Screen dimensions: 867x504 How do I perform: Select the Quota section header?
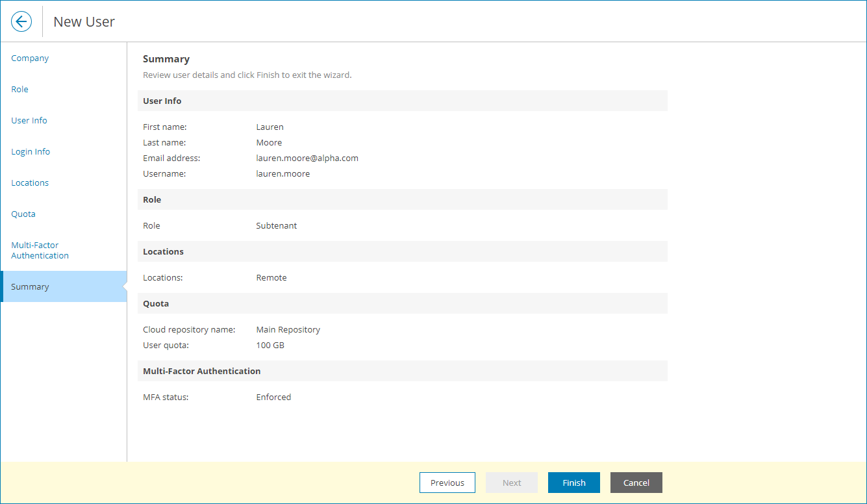coord(156,303)
